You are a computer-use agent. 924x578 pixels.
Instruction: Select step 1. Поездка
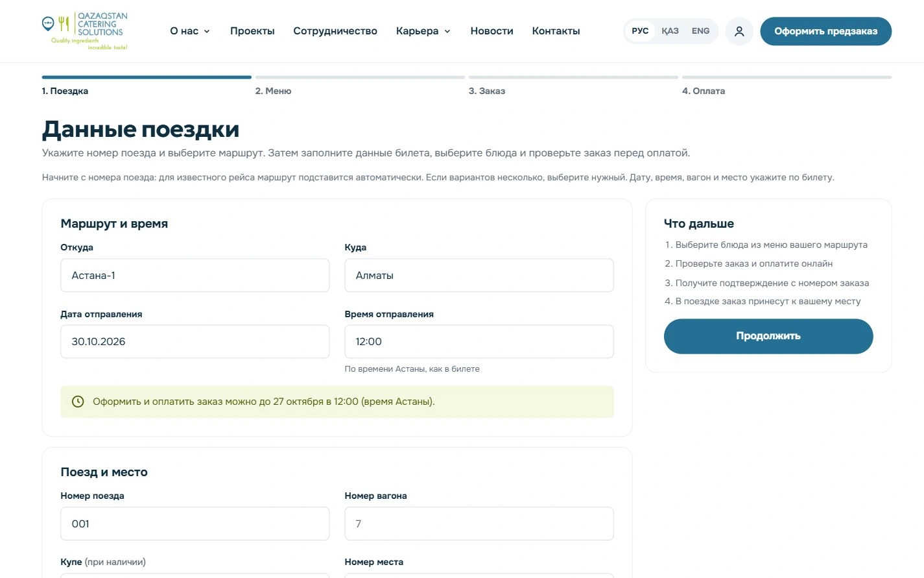tap(147, 86)
